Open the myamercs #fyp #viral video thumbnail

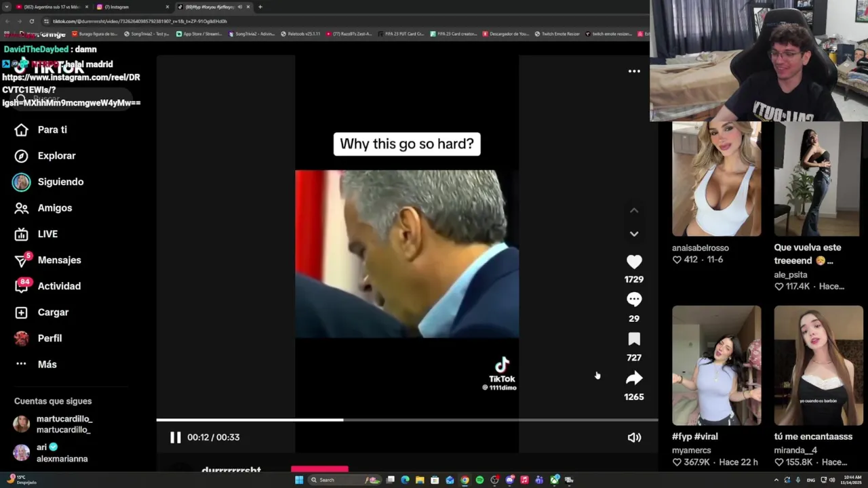point(716,365)
